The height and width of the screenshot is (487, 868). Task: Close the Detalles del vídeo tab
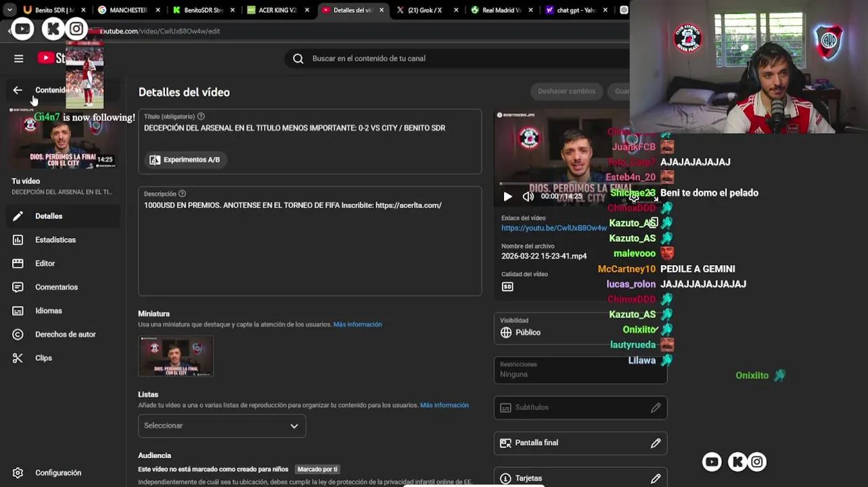(381, 10)
